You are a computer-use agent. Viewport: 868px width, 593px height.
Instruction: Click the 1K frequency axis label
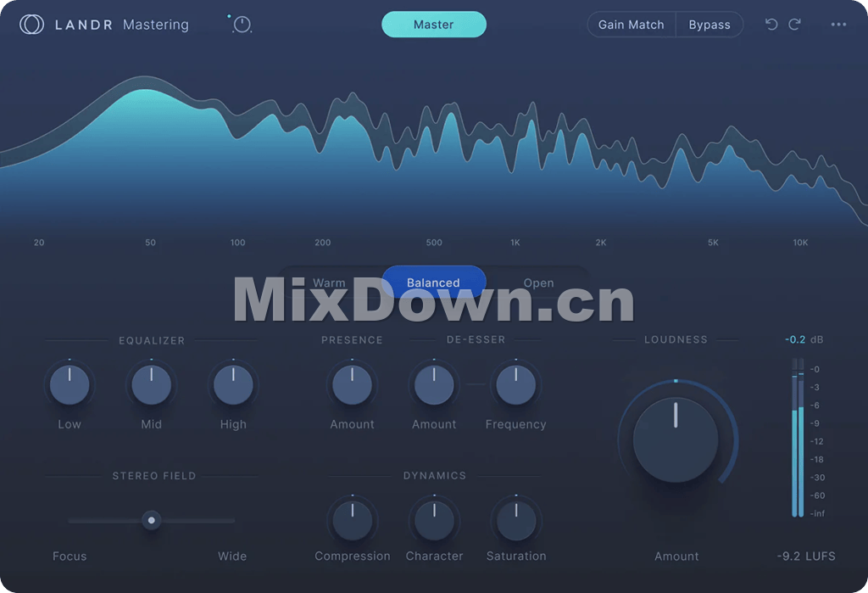515,242
